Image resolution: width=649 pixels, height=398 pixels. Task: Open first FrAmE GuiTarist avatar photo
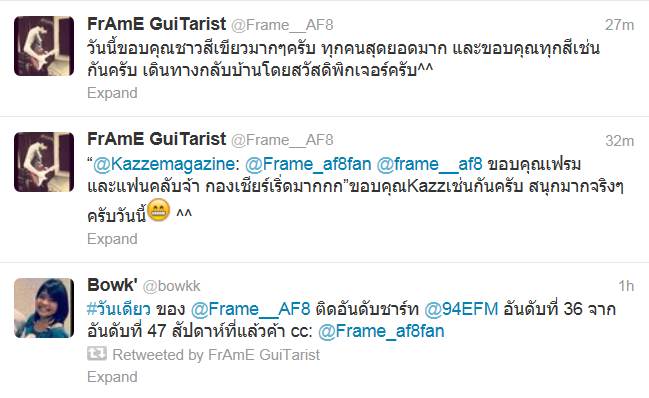click(44, 46)
